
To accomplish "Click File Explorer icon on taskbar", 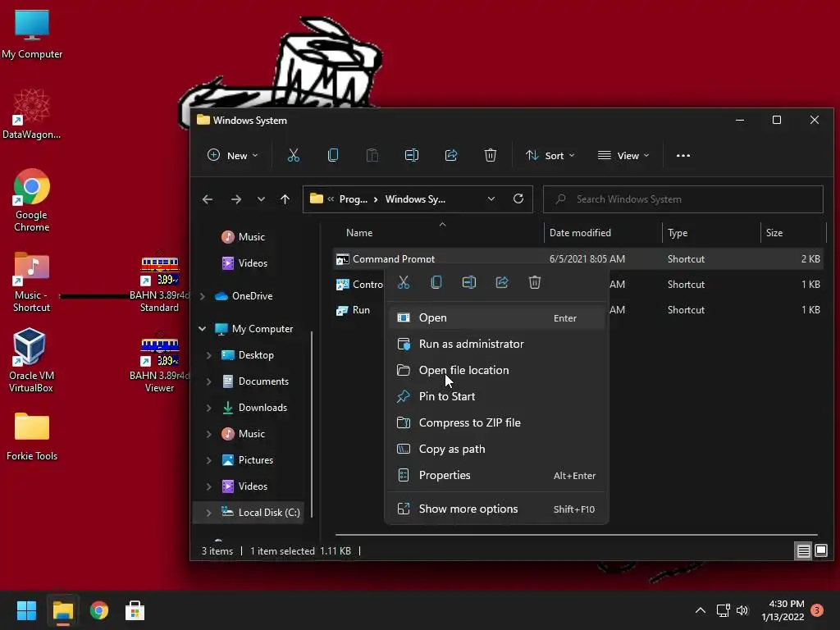I will pos(62,610).
